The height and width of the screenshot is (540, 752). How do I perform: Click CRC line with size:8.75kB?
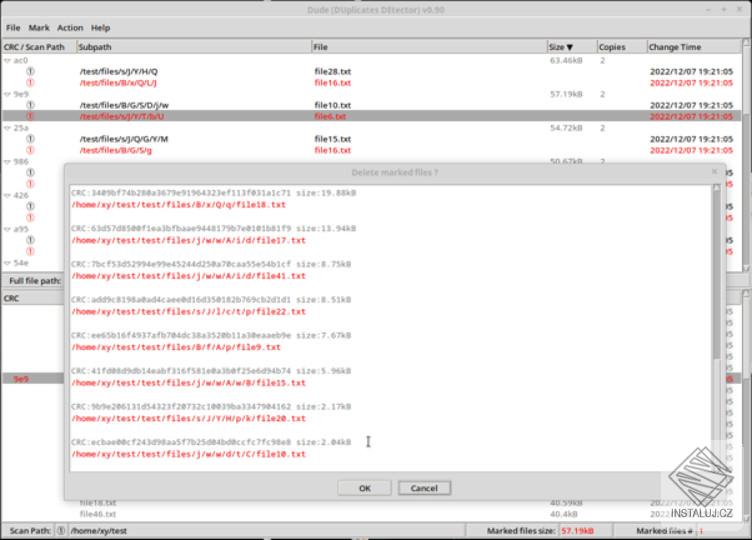tap(211, 264)
